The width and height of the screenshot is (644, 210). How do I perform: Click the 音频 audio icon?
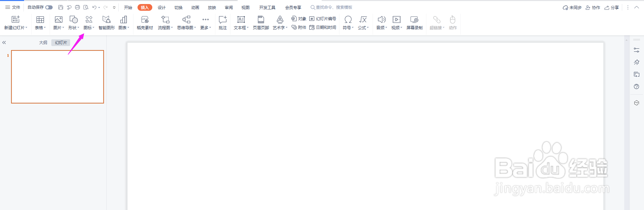click(382, 19)
